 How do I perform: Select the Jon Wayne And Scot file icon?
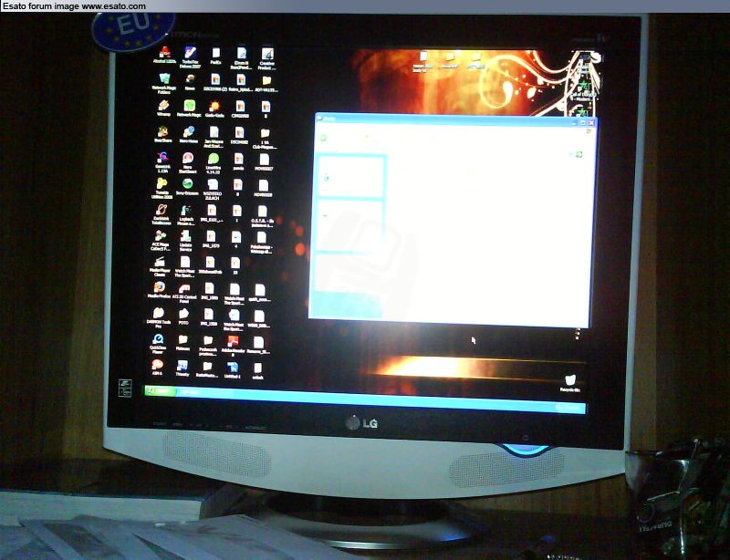pyautogui.click(x=214, y=137)
